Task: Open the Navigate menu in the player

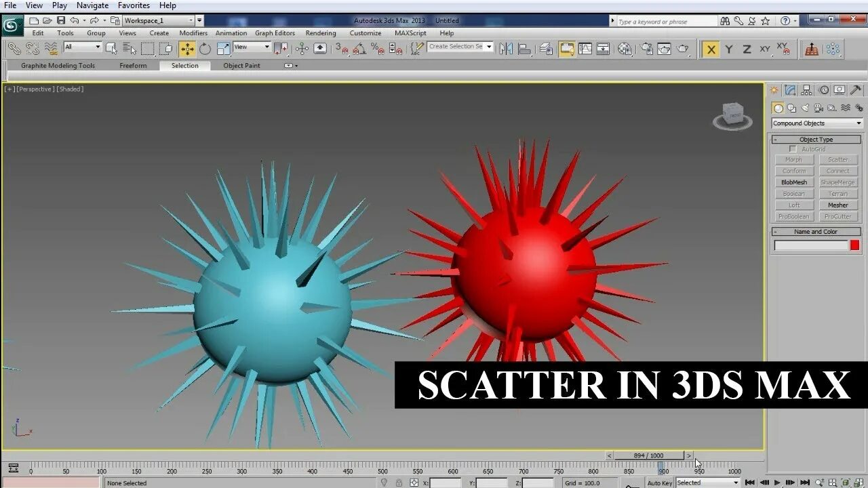Action: [92, 5]
